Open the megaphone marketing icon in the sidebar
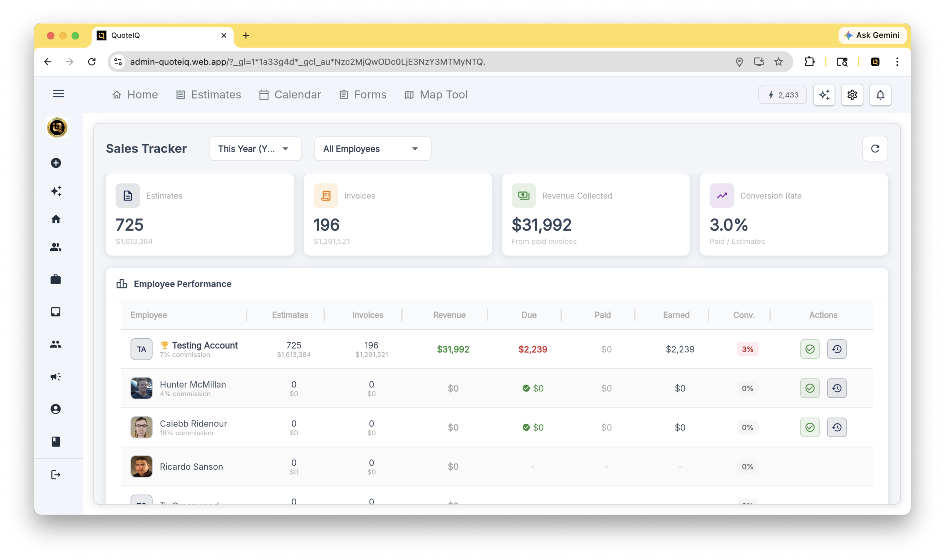The width and height of the screenshot is (945, 560). [x=56, y=377]
